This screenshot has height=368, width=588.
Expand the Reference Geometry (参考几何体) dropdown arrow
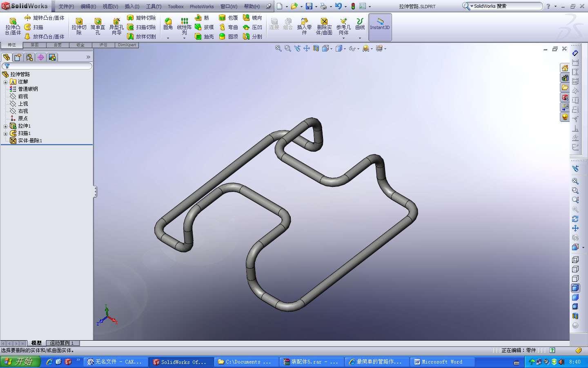pos(343,38)
